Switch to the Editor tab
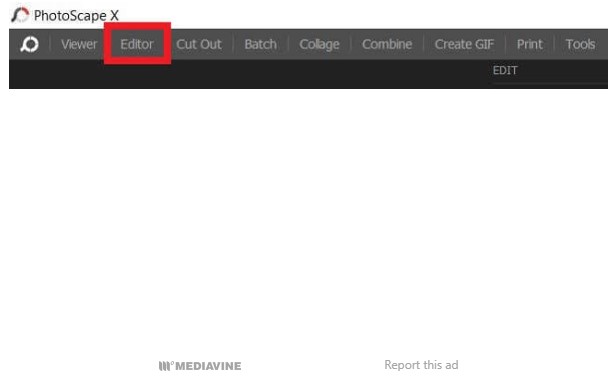 (x=137, y=44)
